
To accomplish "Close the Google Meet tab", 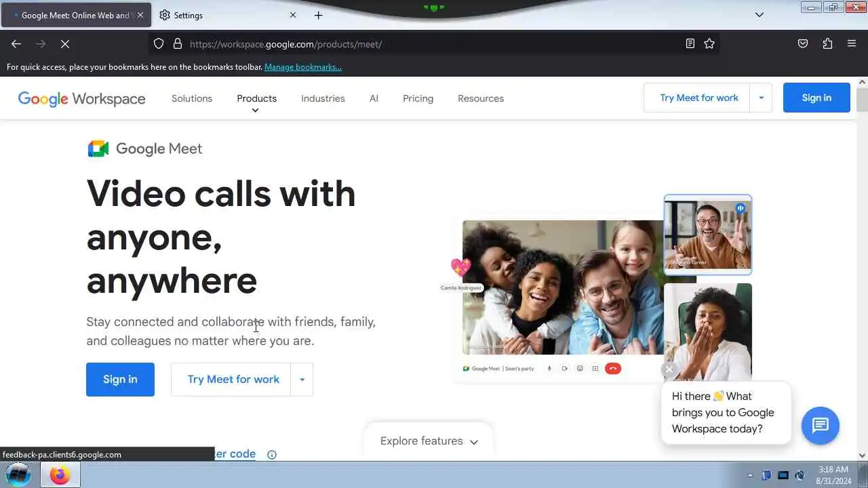I will click(x=140, y=15).
